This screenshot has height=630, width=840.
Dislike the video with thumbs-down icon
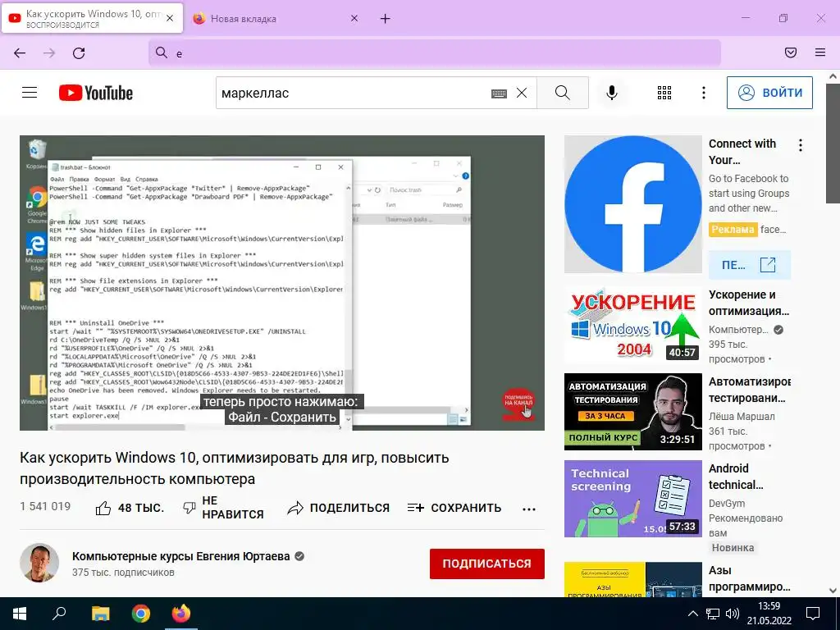click(189, 507)
